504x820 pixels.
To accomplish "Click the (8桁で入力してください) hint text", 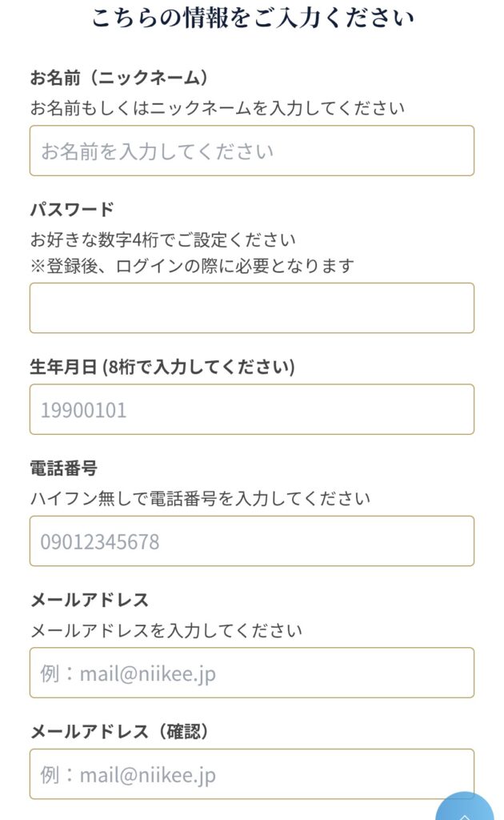I will point(198,367).
